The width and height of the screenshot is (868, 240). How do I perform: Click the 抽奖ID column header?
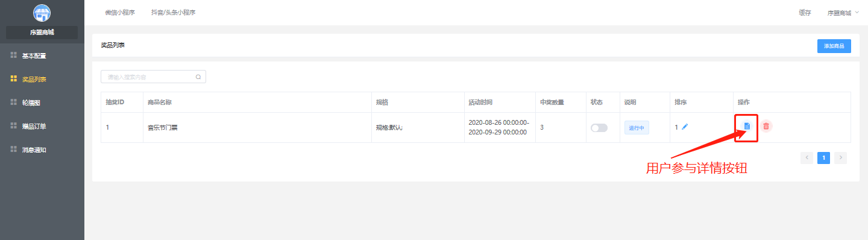click(x=115, y=102)
